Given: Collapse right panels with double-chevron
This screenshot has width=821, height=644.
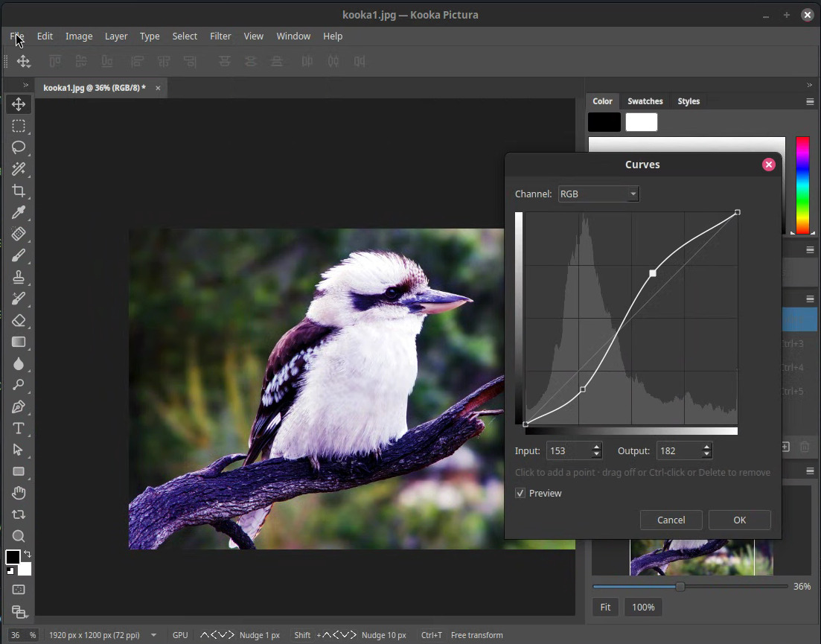Looking at the screenshot, I should click(x=810, y=85).
